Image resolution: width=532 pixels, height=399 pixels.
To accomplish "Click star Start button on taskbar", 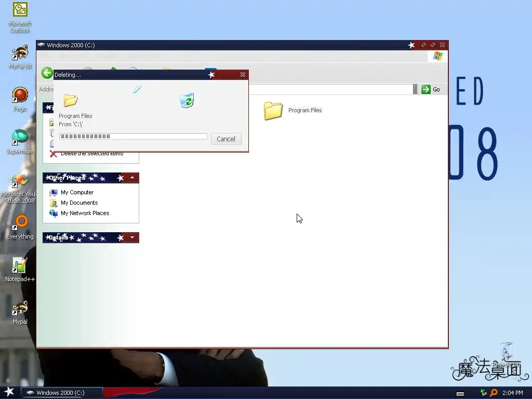I will 9,392.
